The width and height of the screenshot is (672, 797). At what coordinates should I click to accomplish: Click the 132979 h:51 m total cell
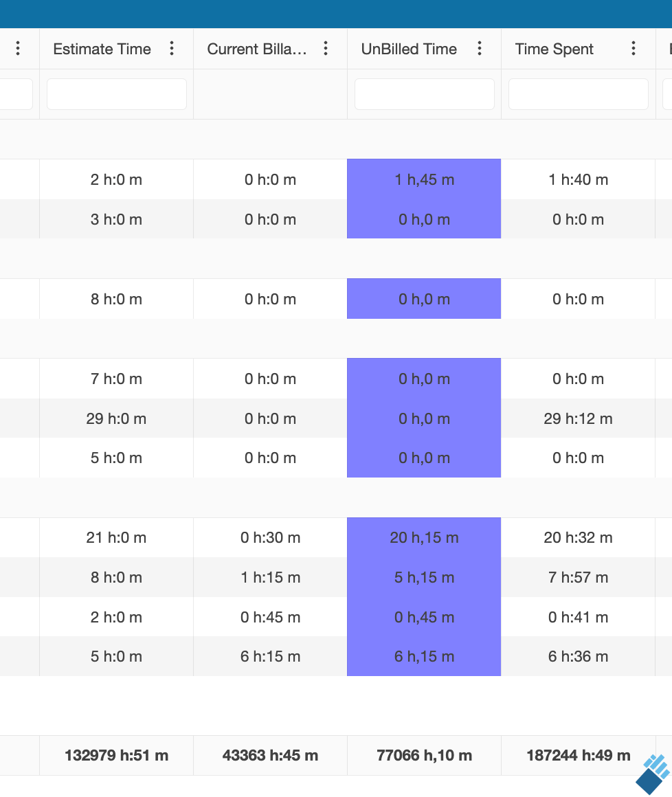(117, 756)
